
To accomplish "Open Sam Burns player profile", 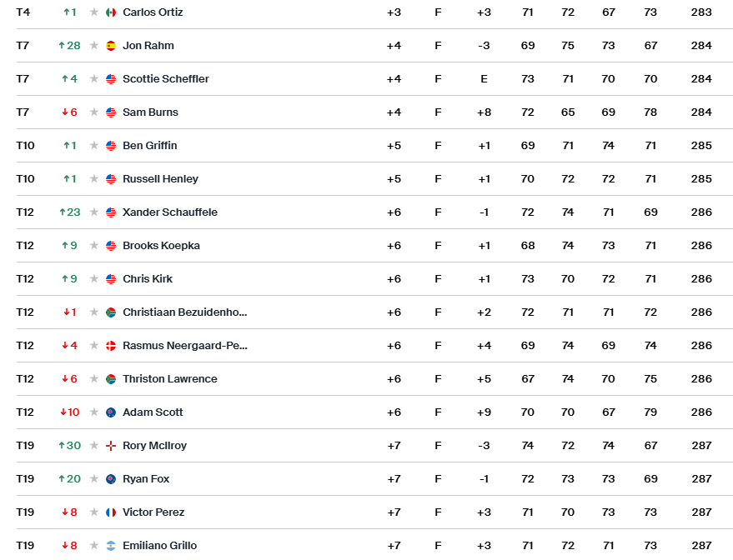I will (150, 112).
